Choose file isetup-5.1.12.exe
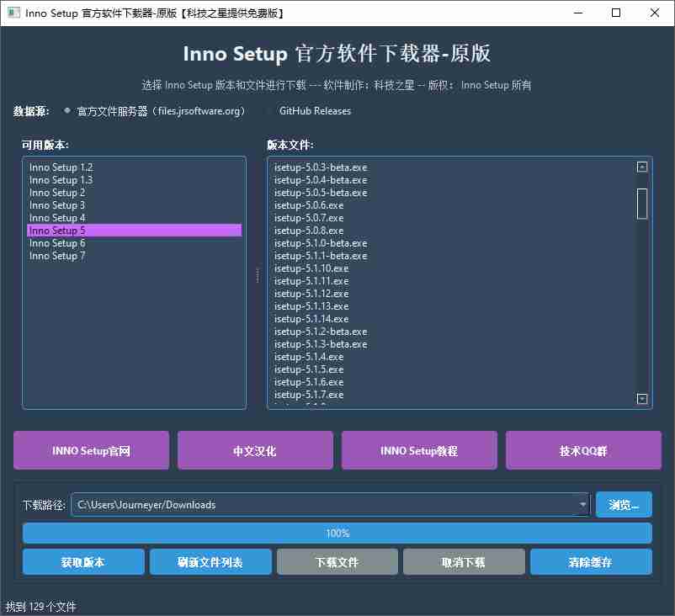This screenshot has height=616, width=675. 452,294
